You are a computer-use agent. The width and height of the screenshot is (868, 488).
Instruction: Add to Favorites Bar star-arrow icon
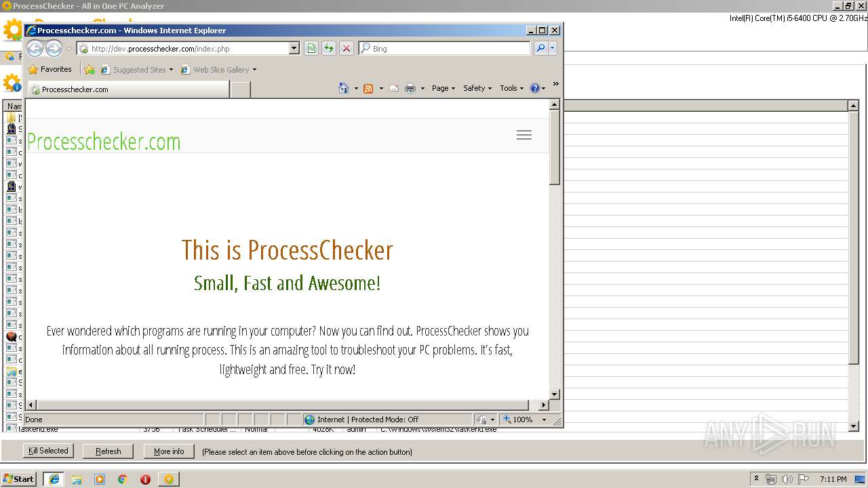coord(90,69)
